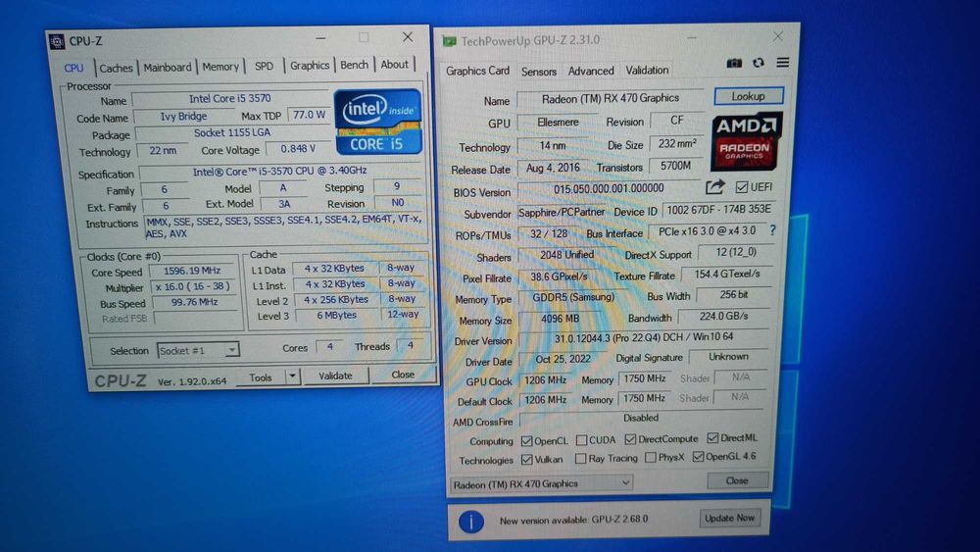980x552 pixels.
Task: Click the Bus Speed value 99.76 MHz
Action: (194, 302)
